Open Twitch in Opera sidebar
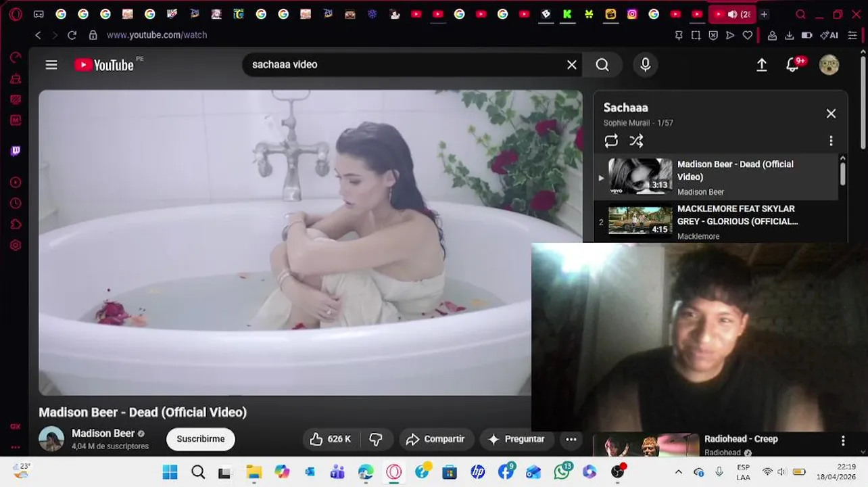 click(16, 151)
